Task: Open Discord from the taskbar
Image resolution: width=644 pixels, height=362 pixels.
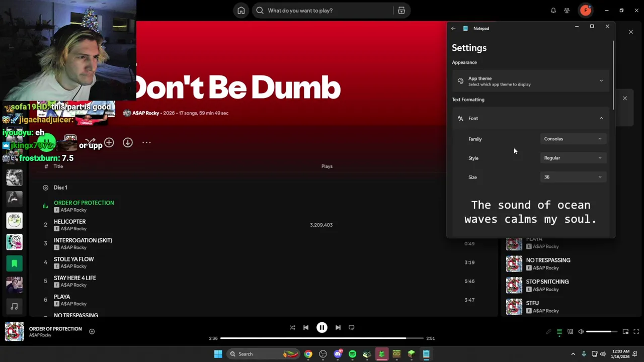Action: 338,354
